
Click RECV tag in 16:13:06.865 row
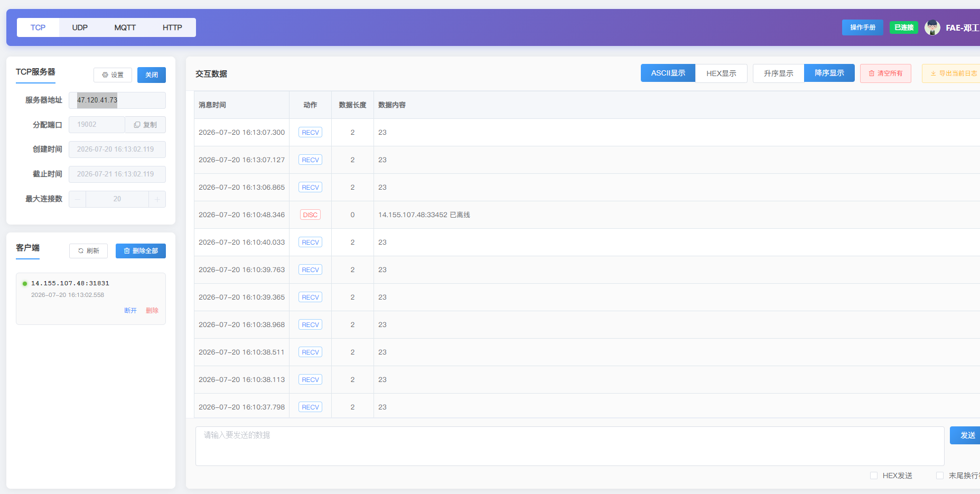point(311,188)
